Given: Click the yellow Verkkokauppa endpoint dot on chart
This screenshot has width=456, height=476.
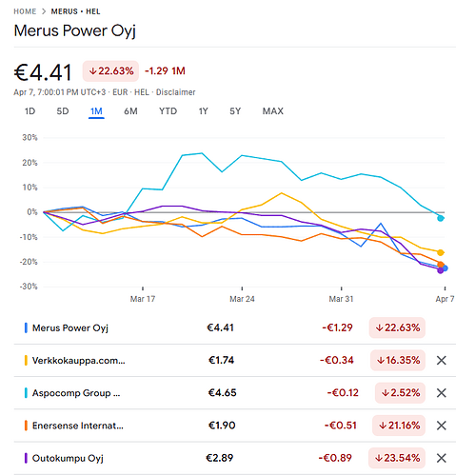Looking at the screenshot, I should [x=441, y=252].
